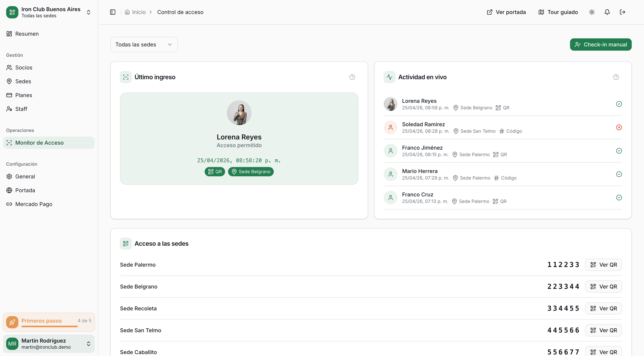The width and height of the screenshot is (644, 356).
Task: Click help icon on Actividad en vivo
Action: [x=616, y=77]
